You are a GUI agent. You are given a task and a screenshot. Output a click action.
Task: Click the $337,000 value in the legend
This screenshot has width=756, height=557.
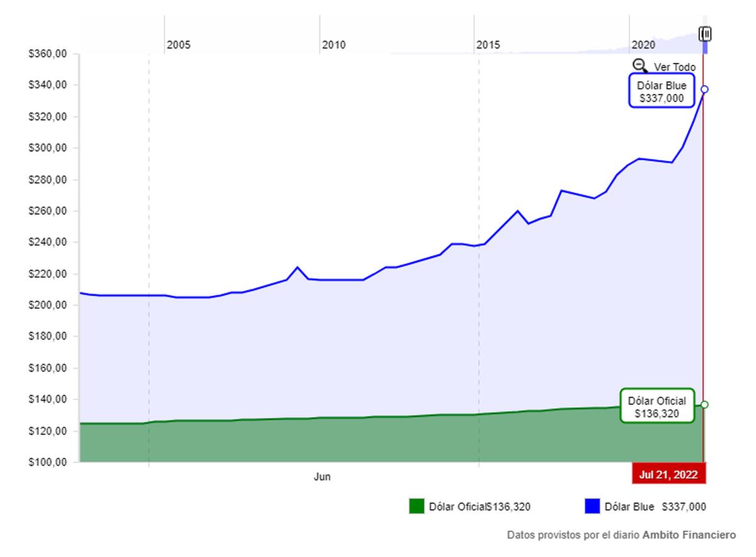click(x=683, y=507)
